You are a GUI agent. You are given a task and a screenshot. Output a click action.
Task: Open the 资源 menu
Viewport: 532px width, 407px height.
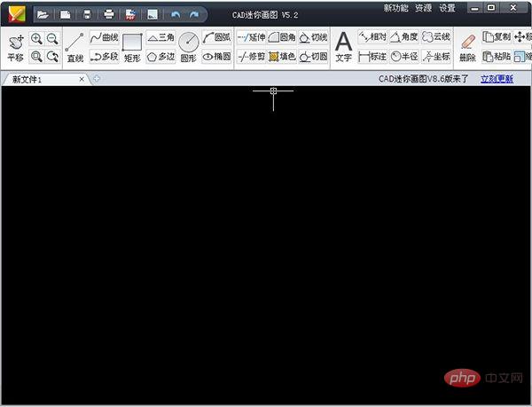[x=424, y=8]
